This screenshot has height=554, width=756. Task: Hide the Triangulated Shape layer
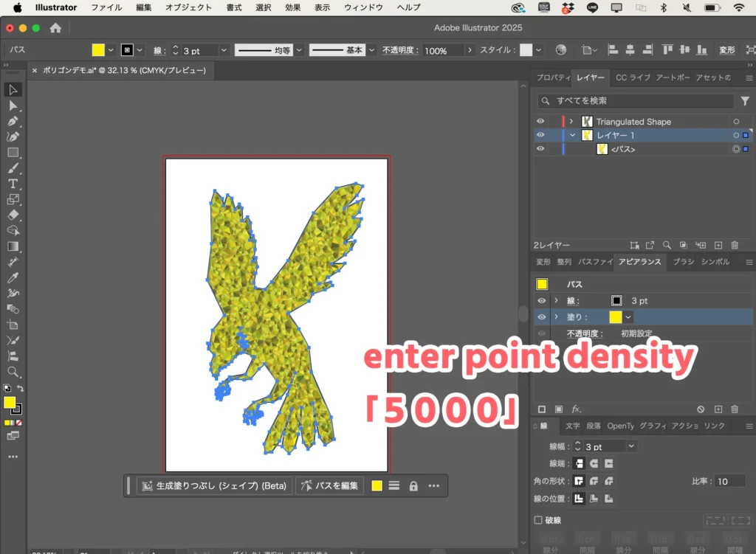pos(540,122)
